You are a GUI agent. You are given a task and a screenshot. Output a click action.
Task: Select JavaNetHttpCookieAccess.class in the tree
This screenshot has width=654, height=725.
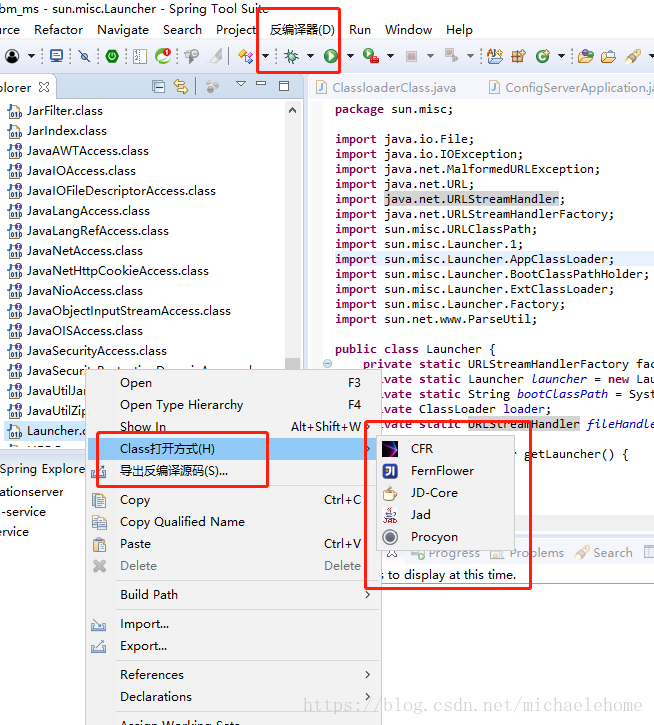point(117,271)
